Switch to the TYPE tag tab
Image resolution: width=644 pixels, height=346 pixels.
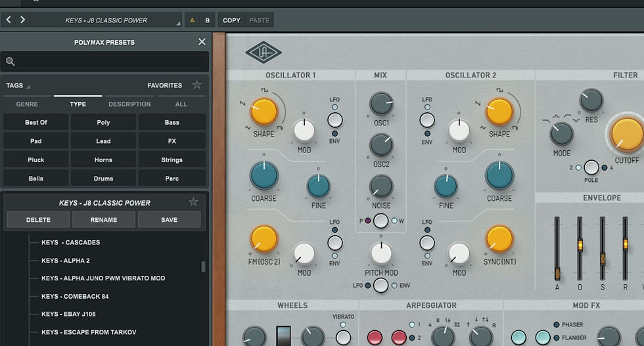coord(78,104)
